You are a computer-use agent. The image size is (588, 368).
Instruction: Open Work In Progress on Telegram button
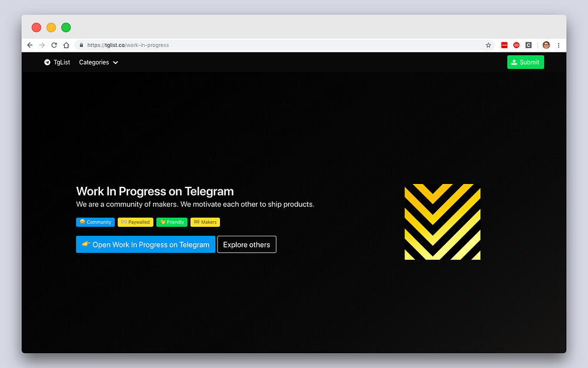145,245
